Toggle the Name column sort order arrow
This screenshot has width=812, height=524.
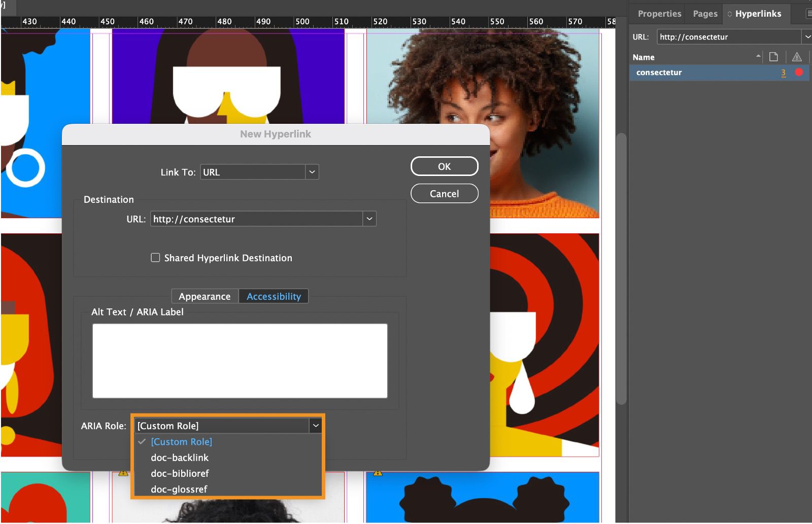point(758,57)
